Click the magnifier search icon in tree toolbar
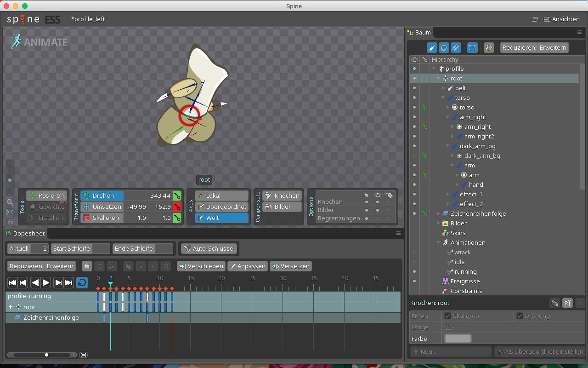588x368 pixels. pos(489,48)
